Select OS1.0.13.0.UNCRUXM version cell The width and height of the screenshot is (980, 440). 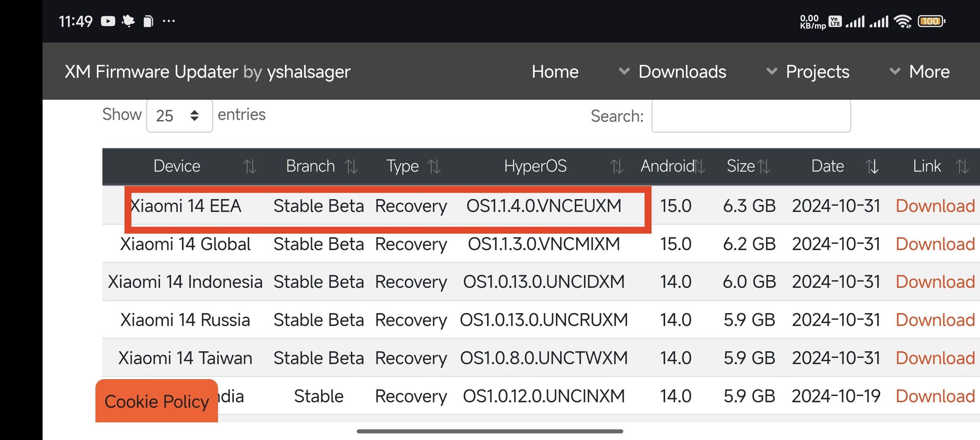544,320
